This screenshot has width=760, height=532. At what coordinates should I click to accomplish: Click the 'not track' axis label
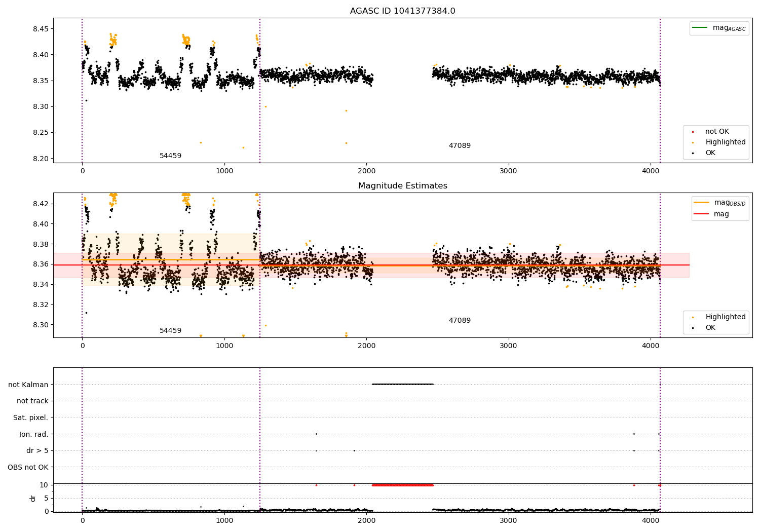point(32,401)
